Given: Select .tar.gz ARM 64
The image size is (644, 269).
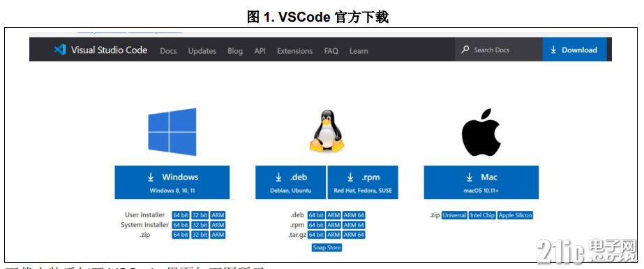Looking at the screenshot, I should (354, 235).
